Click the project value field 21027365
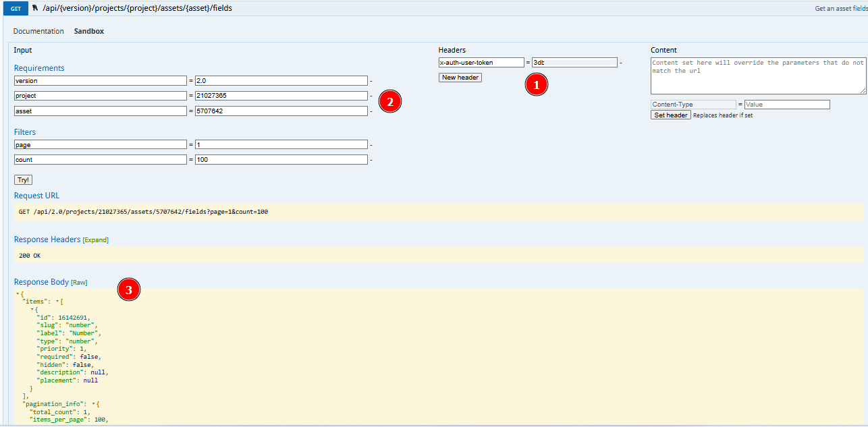868x427 pixels. point(281,96)
